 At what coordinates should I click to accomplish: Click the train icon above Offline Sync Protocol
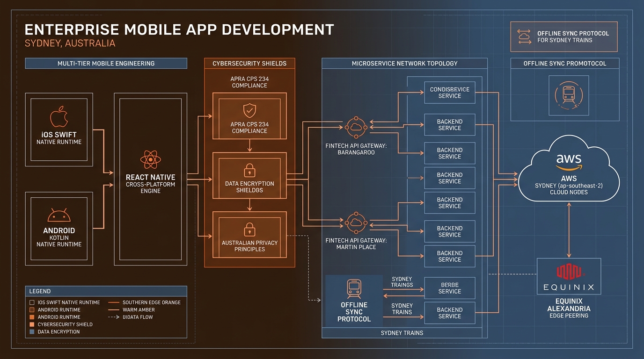click(x=354, y=288)
